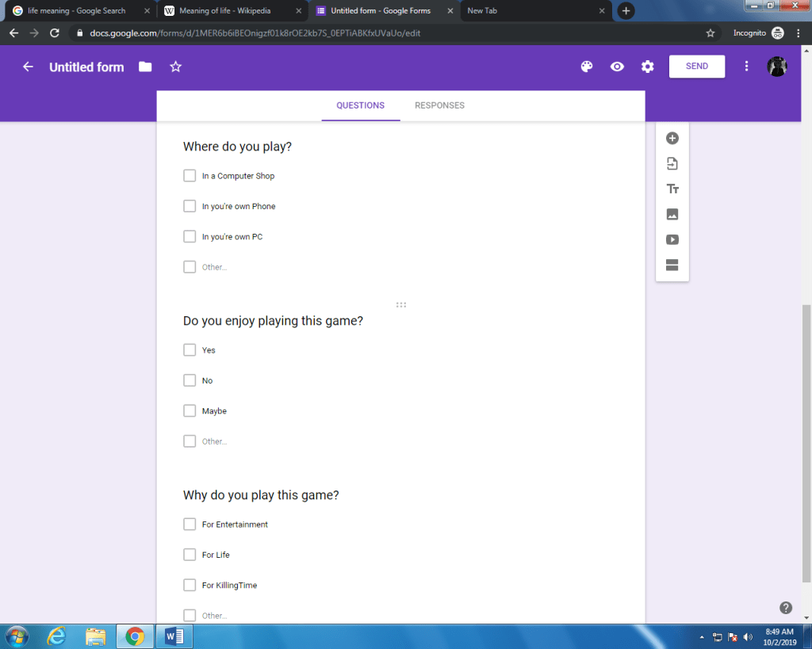Viewport: 812px width, 649px height.
Task: Switch to the Responses tab
Action: [x=439, y=105]
